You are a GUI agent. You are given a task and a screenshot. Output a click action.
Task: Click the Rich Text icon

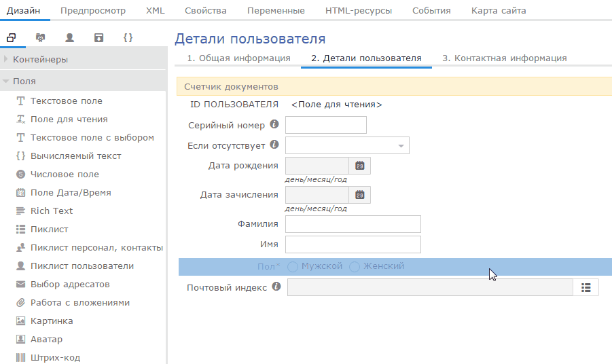click(20, 211)
